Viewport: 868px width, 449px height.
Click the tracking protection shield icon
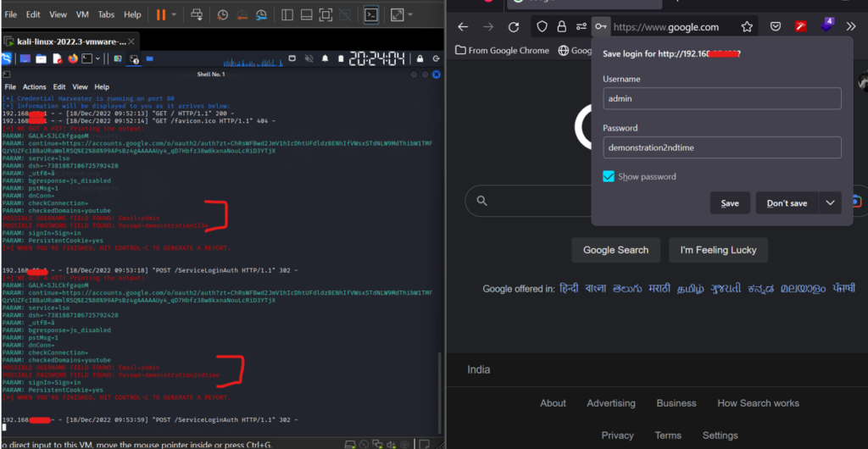pos(542,27)
